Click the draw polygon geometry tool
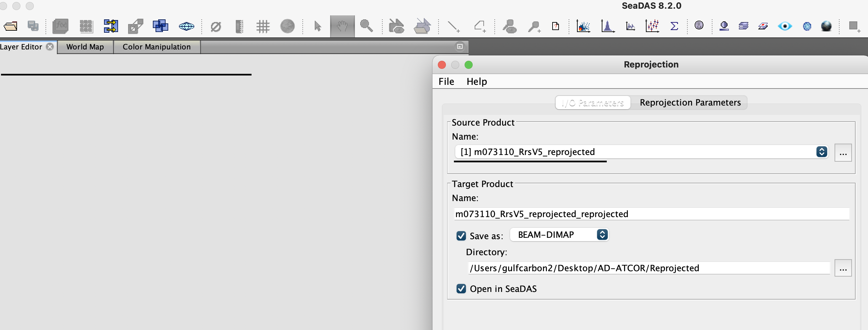This screenshot has height=330, width=868. pyautogui.click(x=480, y=26)
